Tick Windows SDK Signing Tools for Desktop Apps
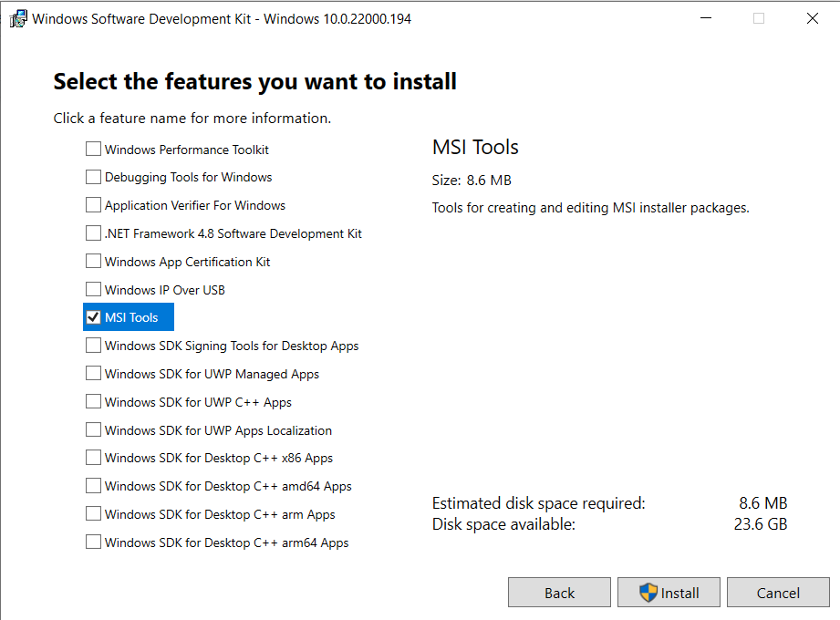Screen dimensions: 840x620 (x=93, y=346)
